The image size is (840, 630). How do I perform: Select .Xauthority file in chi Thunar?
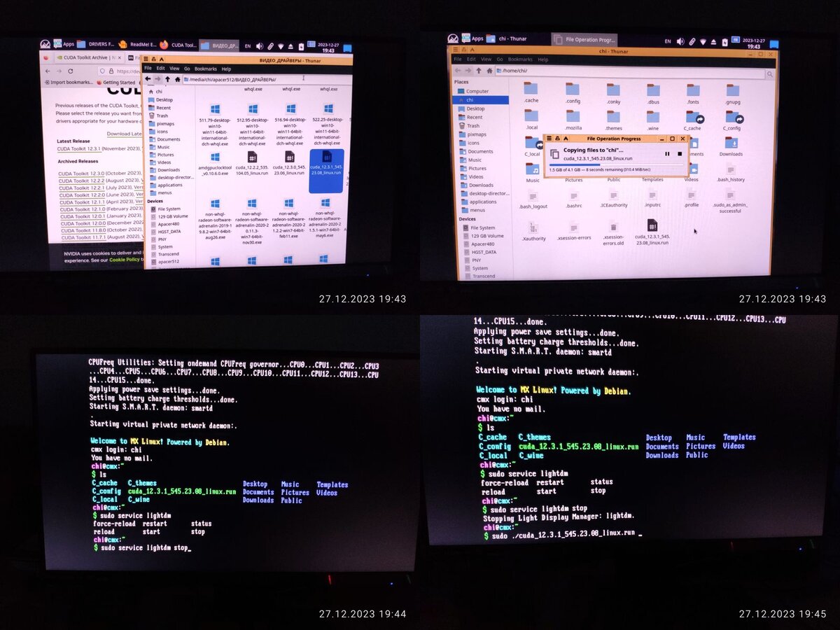[x=533, y=230]
